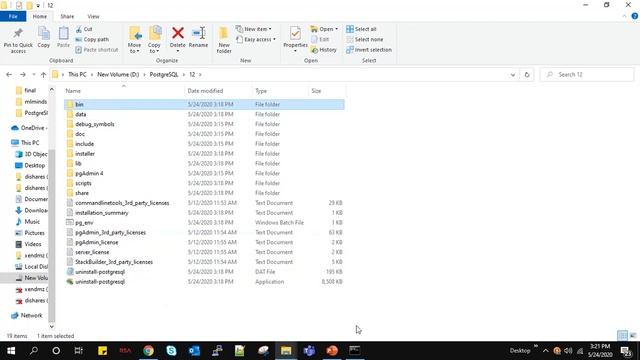Select server_license text document
The height and width of the screenshot is (360, 640).
click(204, 252)
